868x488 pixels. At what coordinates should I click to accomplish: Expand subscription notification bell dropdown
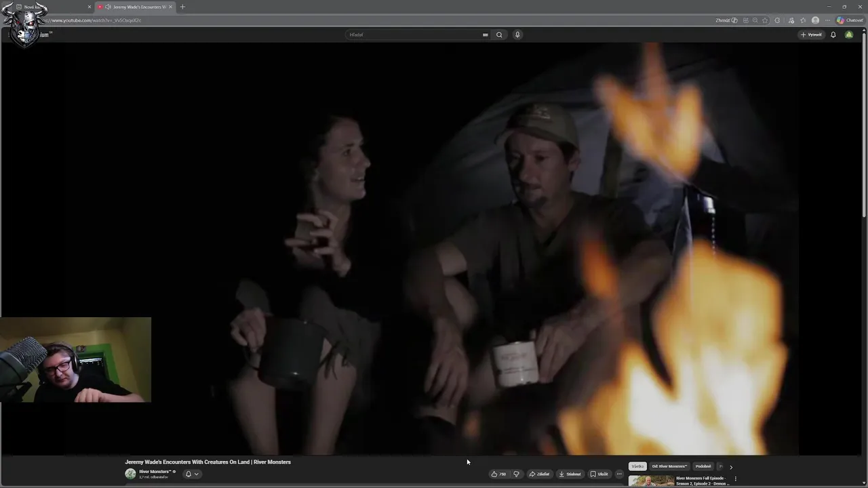coord(192,474)
